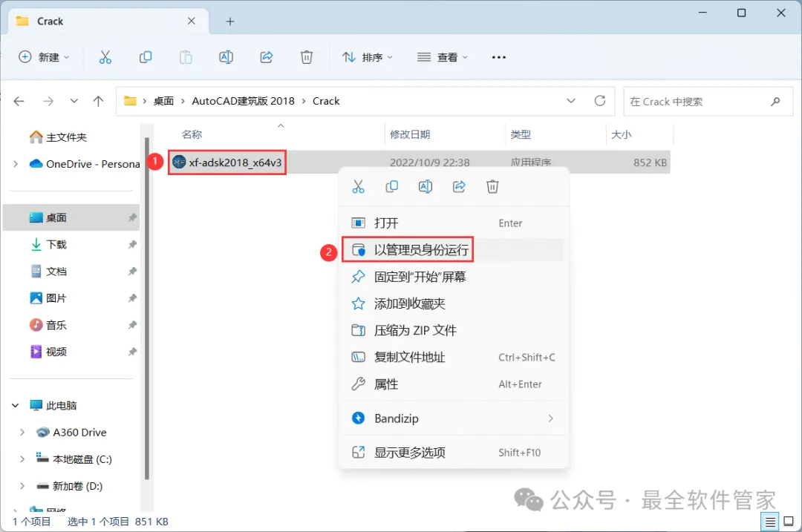Viewport: 802px width, 532px height.
Task: Click the Delete trash icon in the toolbar
Action: point(307,57)
